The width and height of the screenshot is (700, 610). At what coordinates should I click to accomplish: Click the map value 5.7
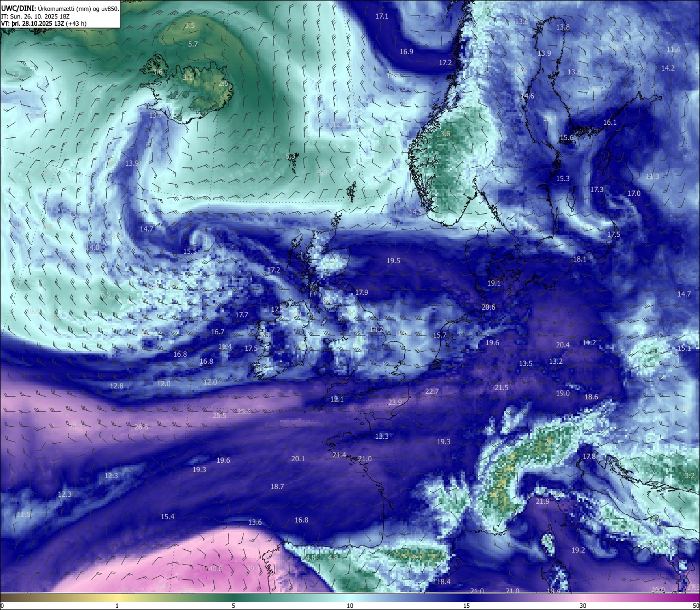(193, 44)
